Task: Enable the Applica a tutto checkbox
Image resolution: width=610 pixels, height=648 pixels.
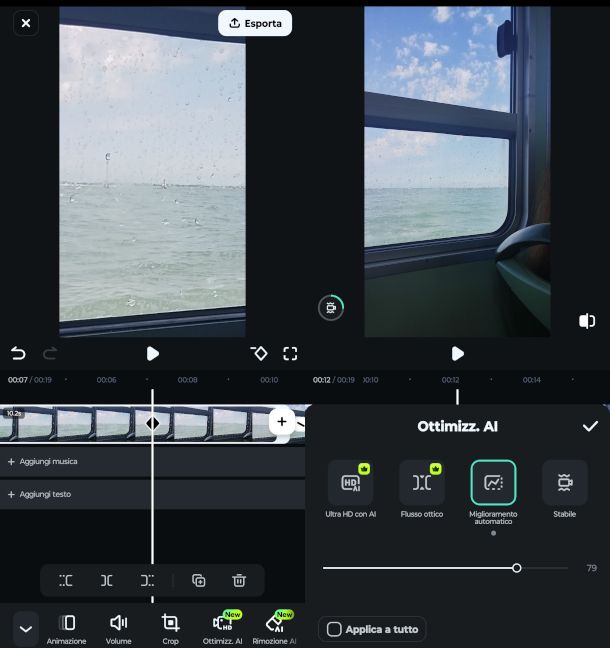Action: 334,629
